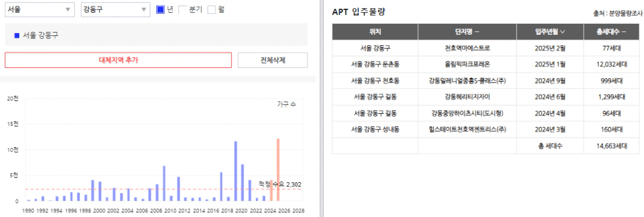The height and width of the screenshot is (217, 644).
Task: Click the 999세대 household count cell
Action: pyautogui.click(x=612, y=81)
